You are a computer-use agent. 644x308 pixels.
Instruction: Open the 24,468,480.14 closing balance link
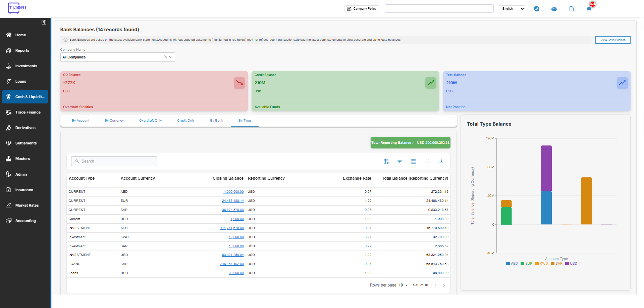pos(233,201)
